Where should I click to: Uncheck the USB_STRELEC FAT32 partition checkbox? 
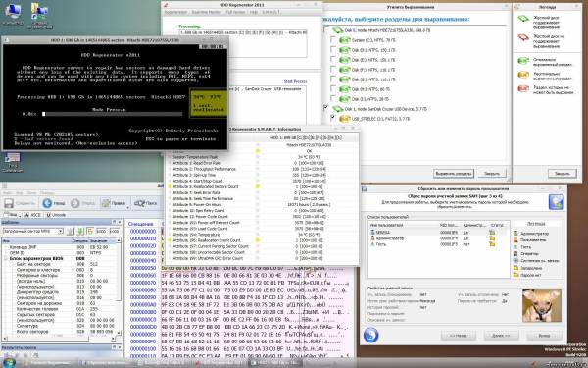[333, 118]
